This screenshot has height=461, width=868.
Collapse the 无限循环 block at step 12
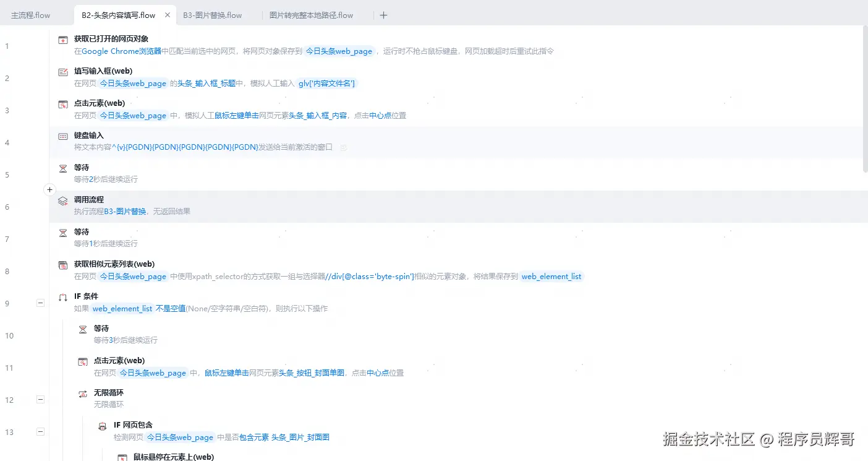tap(40, 399)
